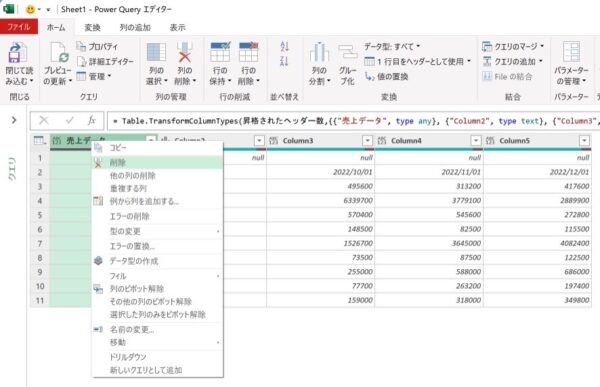Expand the データ型: すべて dropdown
600x387 pixels.
click(x=392, y=47)
